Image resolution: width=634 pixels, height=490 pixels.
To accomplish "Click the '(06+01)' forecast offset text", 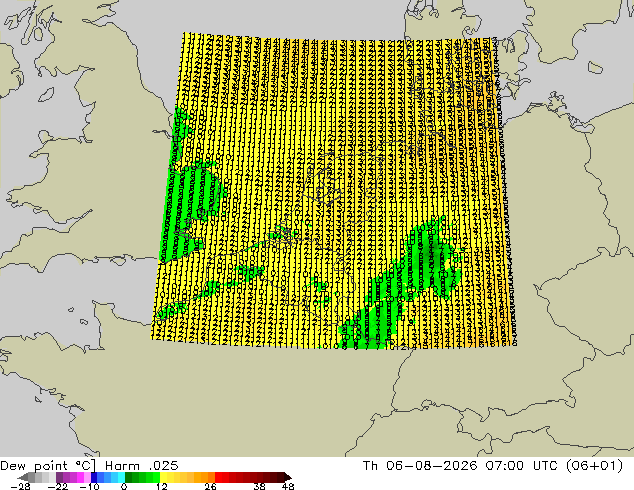I will pos(594,466).
